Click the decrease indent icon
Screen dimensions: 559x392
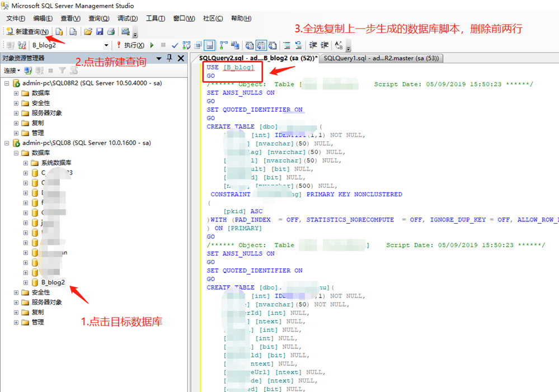tap(313, 45)
